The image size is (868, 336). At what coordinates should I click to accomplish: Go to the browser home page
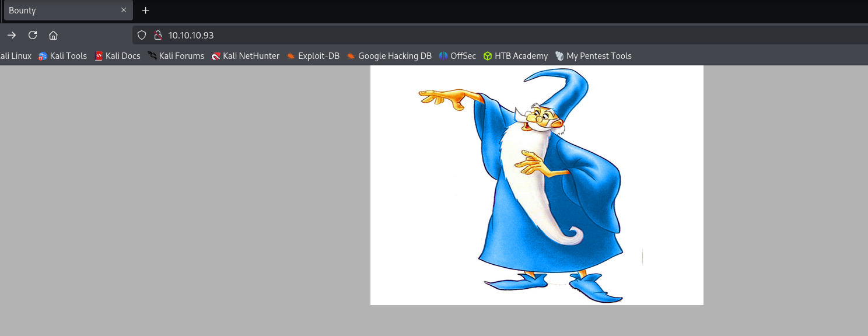tap(53, 35)
